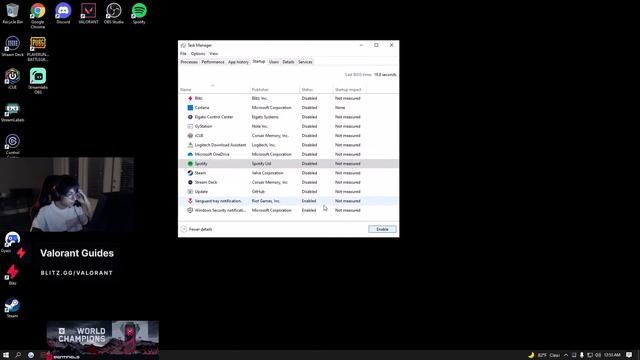Image resolution: width=640 pixels, height=360 pixels.
Task: Open the Windows Start menu
Action: click(x=6, y=355)
